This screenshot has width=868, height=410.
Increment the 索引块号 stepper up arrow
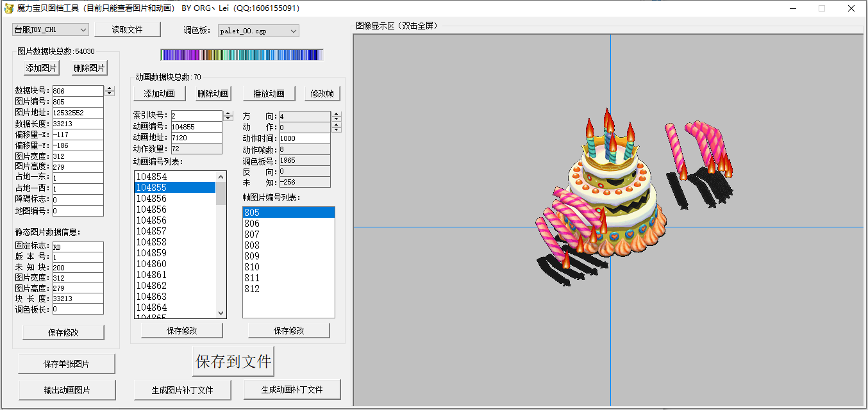tap(228, 113)
